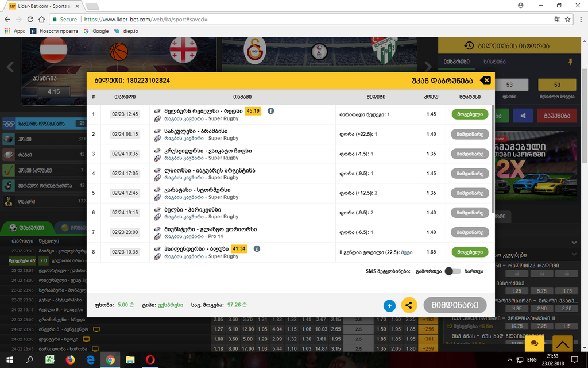Click უკან დაბრუნება to go back

[442, 80]
